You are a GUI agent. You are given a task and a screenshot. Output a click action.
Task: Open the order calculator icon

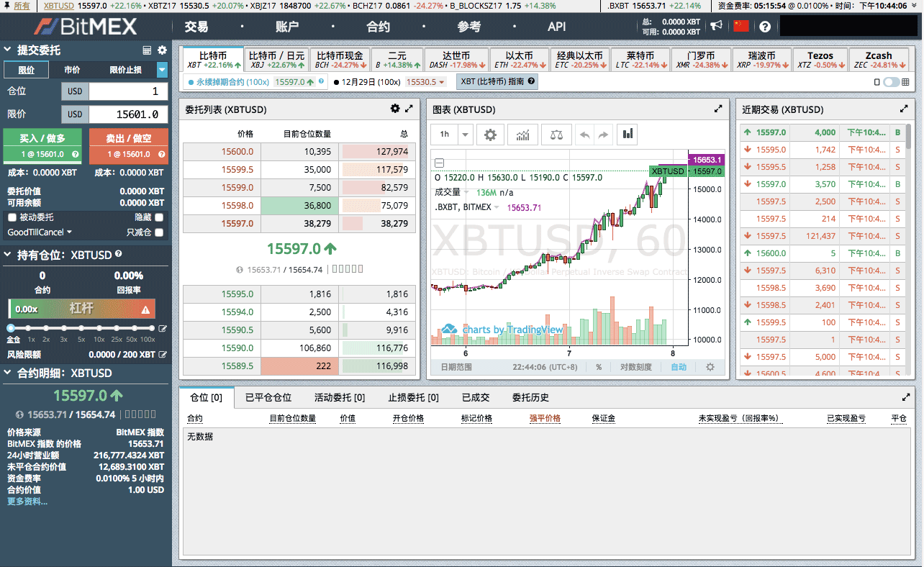click(x=148, y=50)
